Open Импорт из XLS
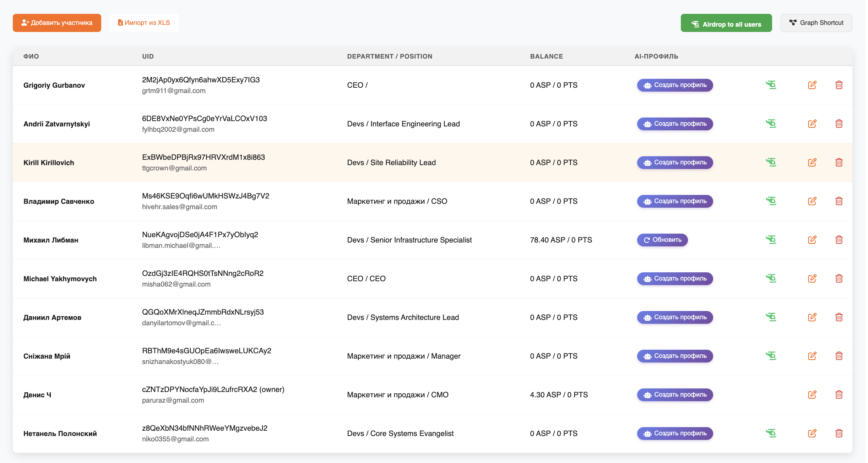This screenshot has width=868, height=463. point(144,23)
